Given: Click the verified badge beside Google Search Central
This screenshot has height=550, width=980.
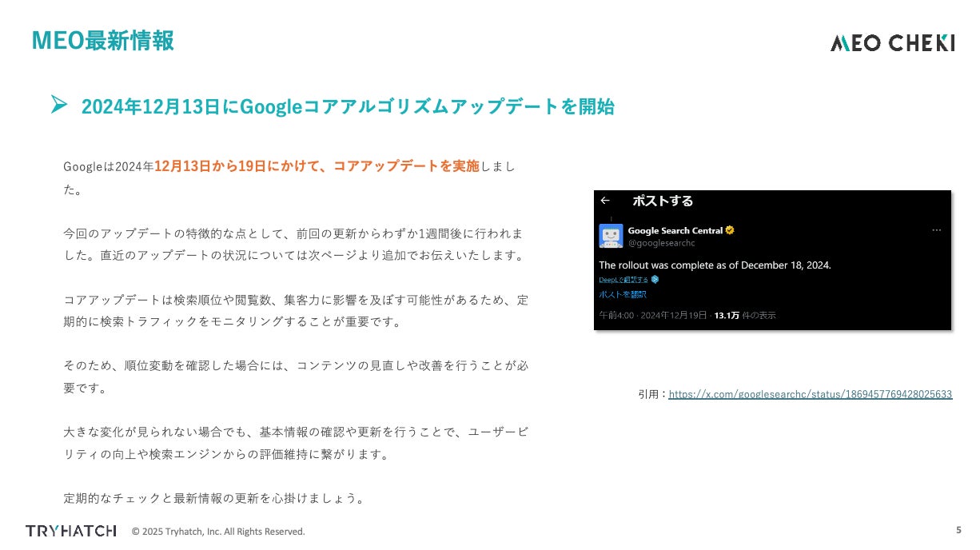Looking at the screenshot, I should [x=730, y=230].
